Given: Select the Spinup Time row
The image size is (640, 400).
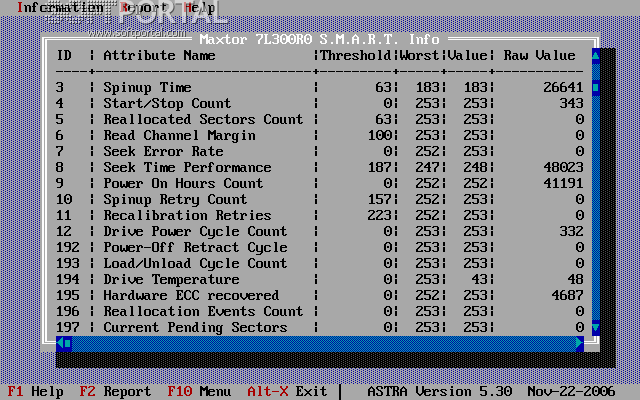Looking at the screenshot, I should 320,87.
